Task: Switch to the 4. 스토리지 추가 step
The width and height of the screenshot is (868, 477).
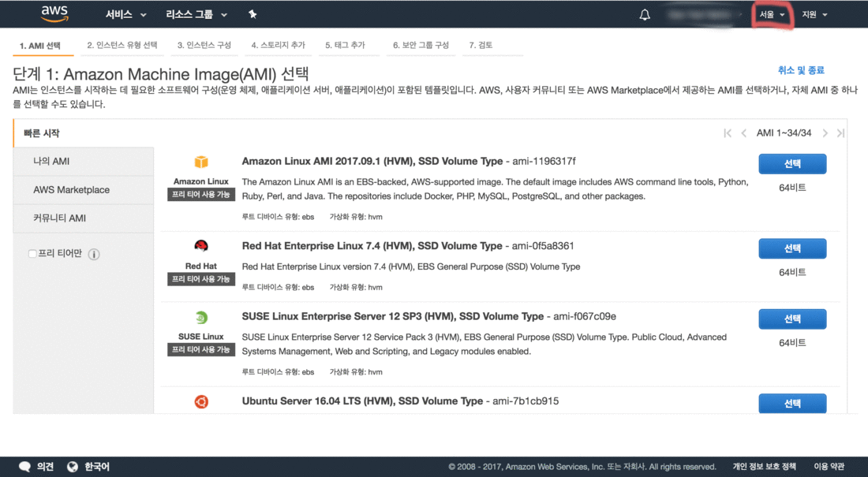Action: pyautogui.click(x=278, y=45)
